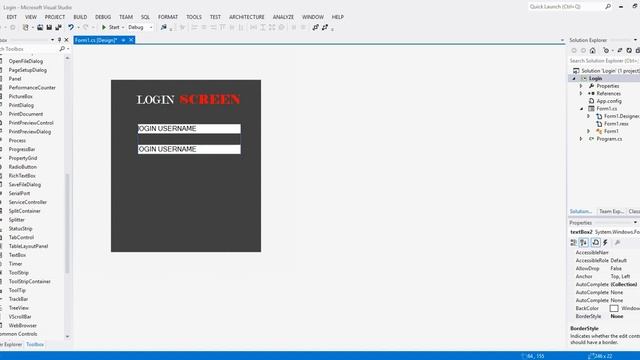Open the Quick Launch search box
The image size is (640, 360).
566,7
